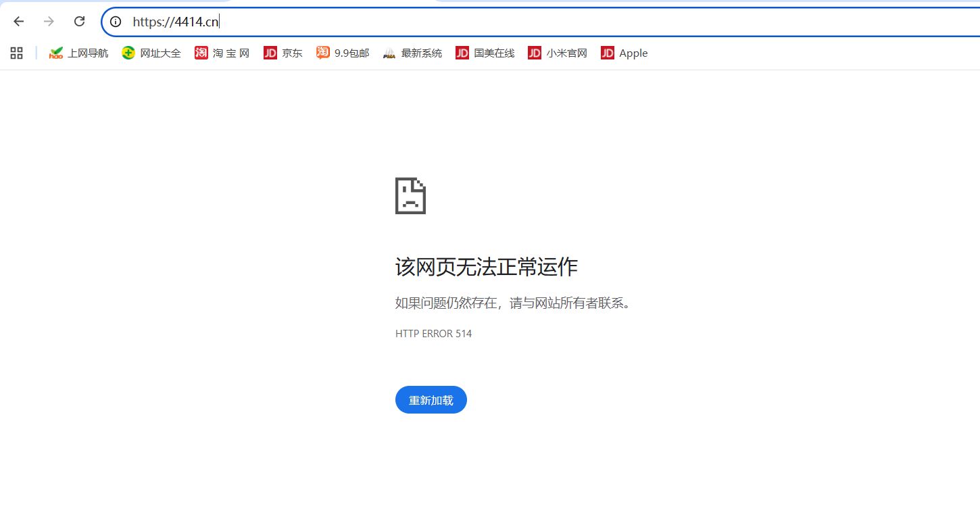
Task: Open the 国美在线 bookmark
Action: click(x=485, y=53)
